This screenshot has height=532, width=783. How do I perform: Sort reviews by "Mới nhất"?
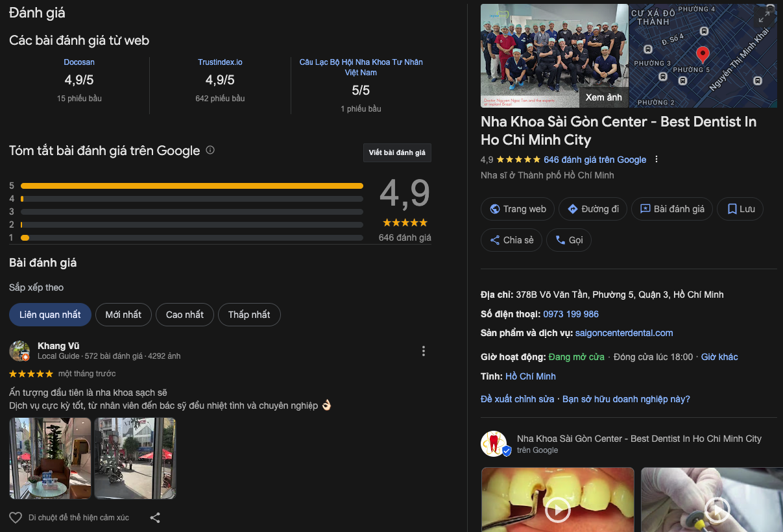click(123, 315)
